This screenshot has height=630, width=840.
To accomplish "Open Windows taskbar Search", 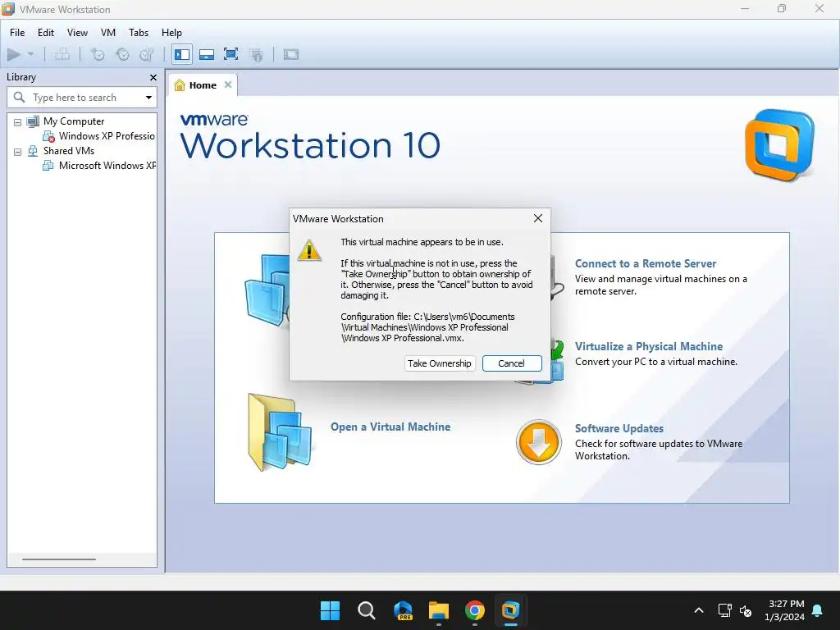I will (x=367, y=610).
